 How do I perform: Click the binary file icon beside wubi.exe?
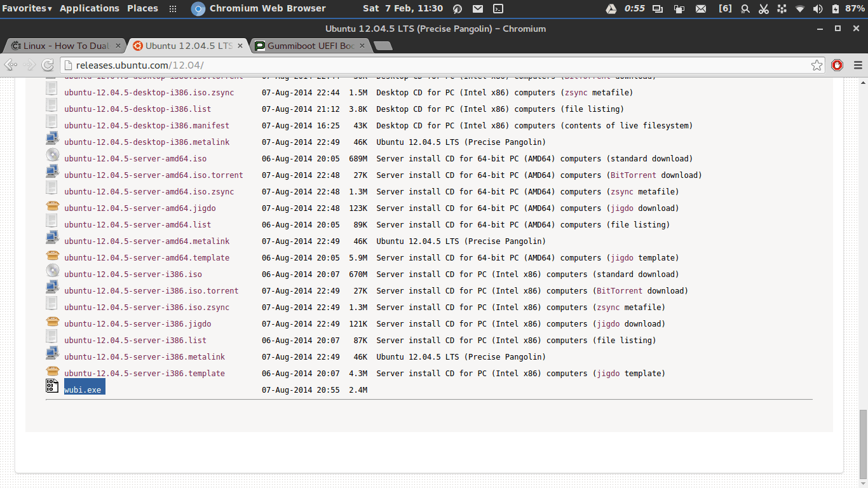[52, 386]
